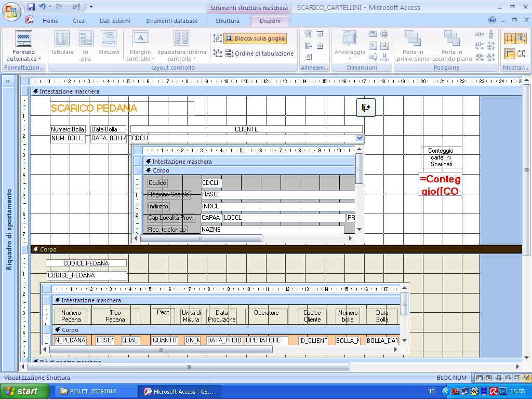Align selected controls to top edge
The width and height of the screenshot is (532, 399).
coord(320,34)
